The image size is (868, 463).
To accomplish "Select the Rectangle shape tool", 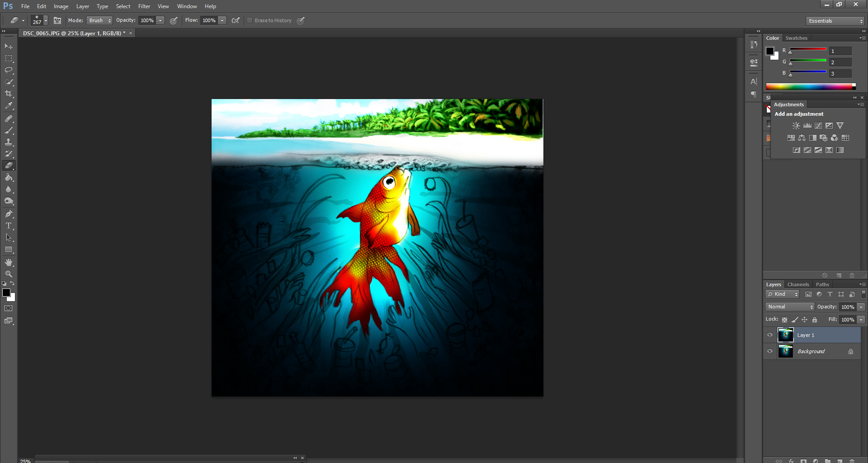I will tap(9, 250).
